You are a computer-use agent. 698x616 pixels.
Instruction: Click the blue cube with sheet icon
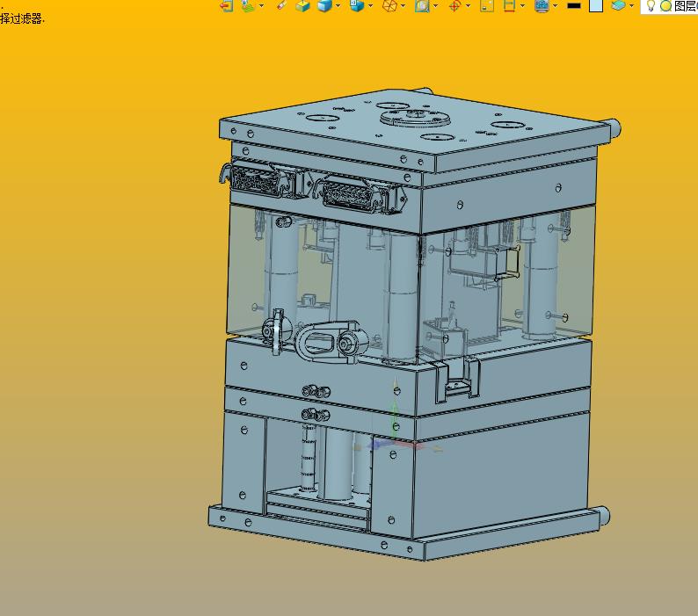coord(357,5)
